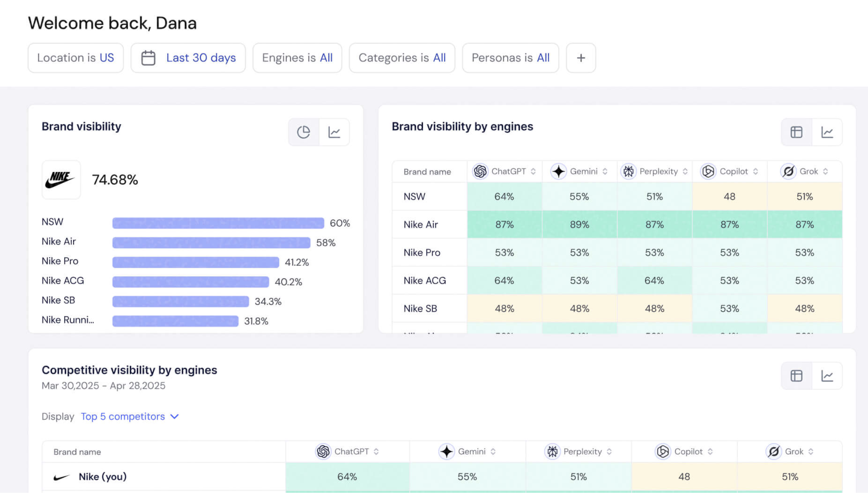Click the plus icon to add filter
This screenshot has height=493, width=868.
pyautogui.click(x=580, y=58)
